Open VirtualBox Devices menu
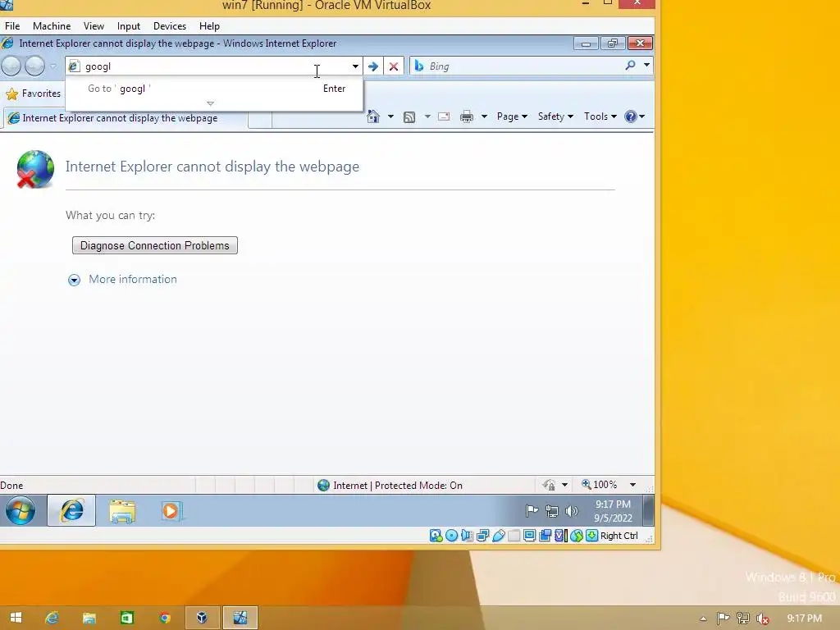 coord(169,25)
